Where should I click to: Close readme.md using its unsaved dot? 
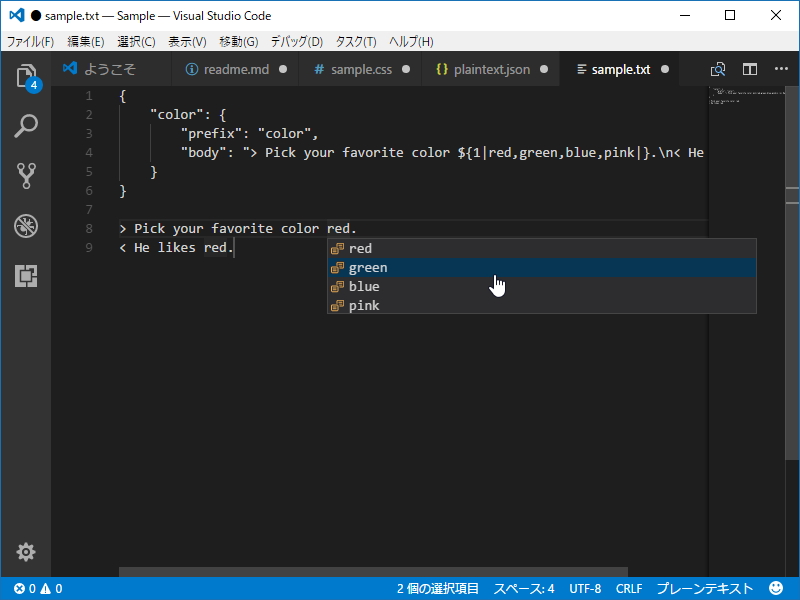tap(283, 69)
